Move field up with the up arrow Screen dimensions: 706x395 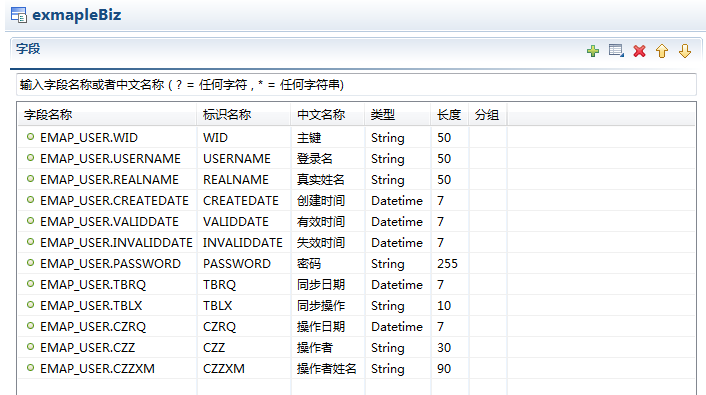[x=662, y=51]
